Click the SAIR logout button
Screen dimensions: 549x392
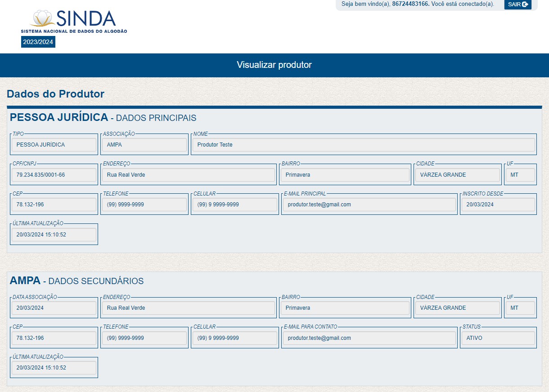[x=517, y=4]
